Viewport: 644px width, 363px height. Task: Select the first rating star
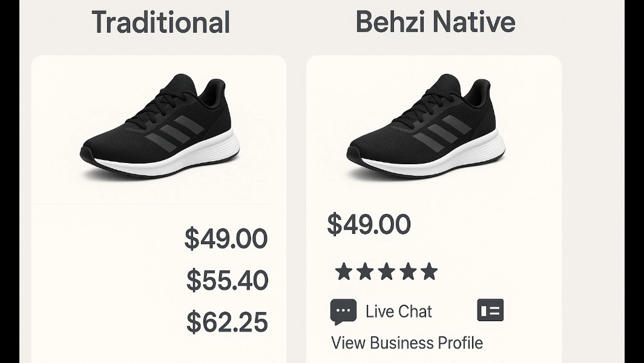pos(343,271)
